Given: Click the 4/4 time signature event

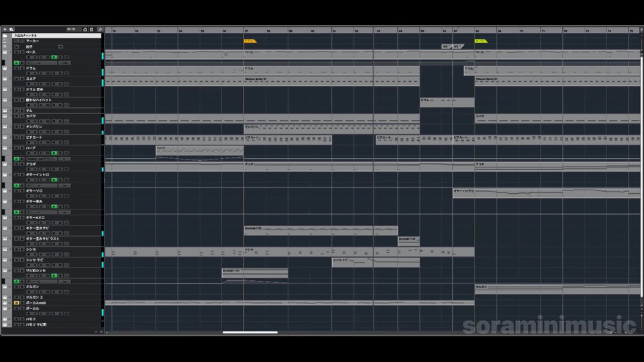Looking at the screenshot, I should coord(458,46).
